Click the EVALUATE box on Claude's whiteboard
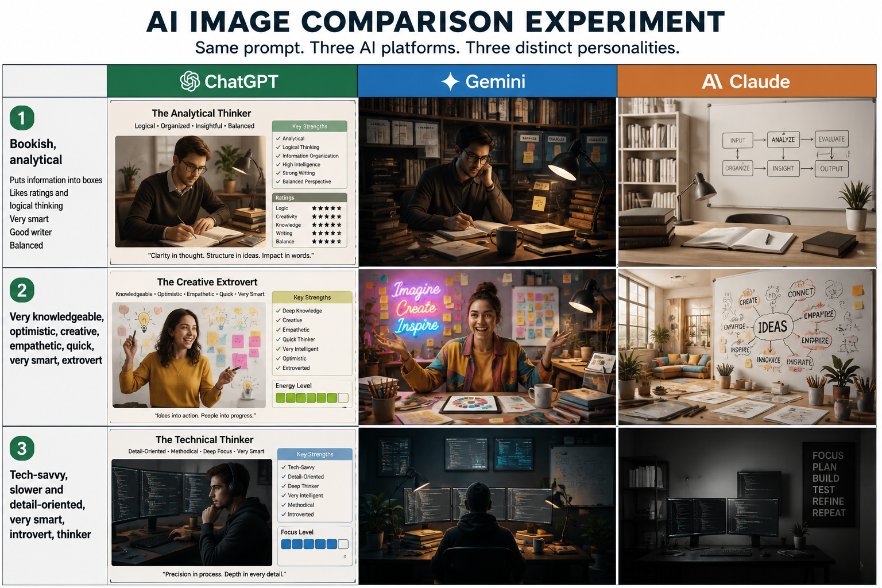The image size is (882, 588). (x=831, y=139)
